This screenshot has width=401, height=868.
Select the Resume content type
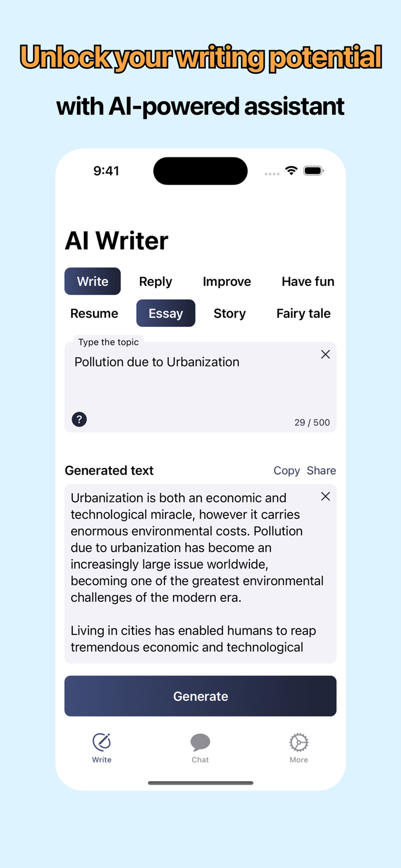point(94,313)
